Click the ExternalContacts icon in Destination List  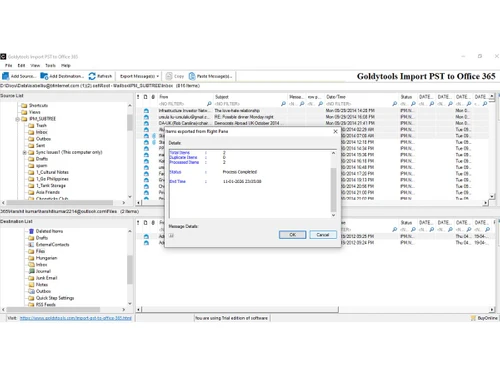pos(31,244)
